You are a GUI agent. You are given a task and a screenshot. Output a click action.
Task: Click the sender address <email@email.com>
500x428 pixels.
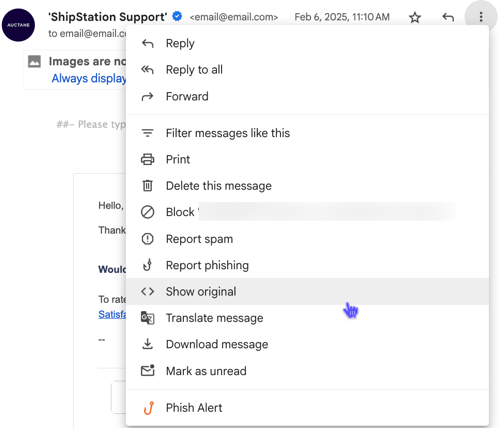point(234,17)
